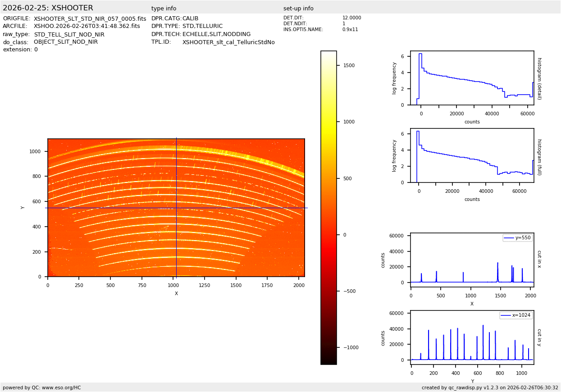Click the INS.OPTI5.NAME value 0.9x11

click(x=350, y=30)
